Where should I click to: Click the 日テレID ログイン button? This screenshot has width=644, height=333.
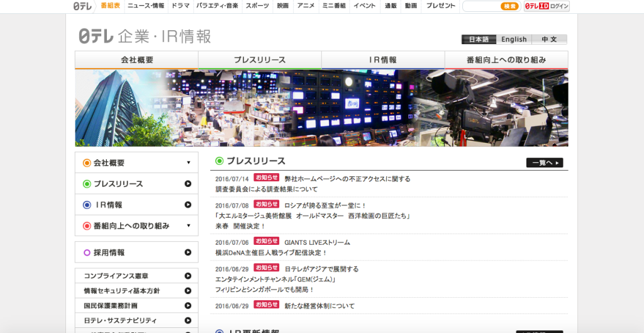click(547, 6)
